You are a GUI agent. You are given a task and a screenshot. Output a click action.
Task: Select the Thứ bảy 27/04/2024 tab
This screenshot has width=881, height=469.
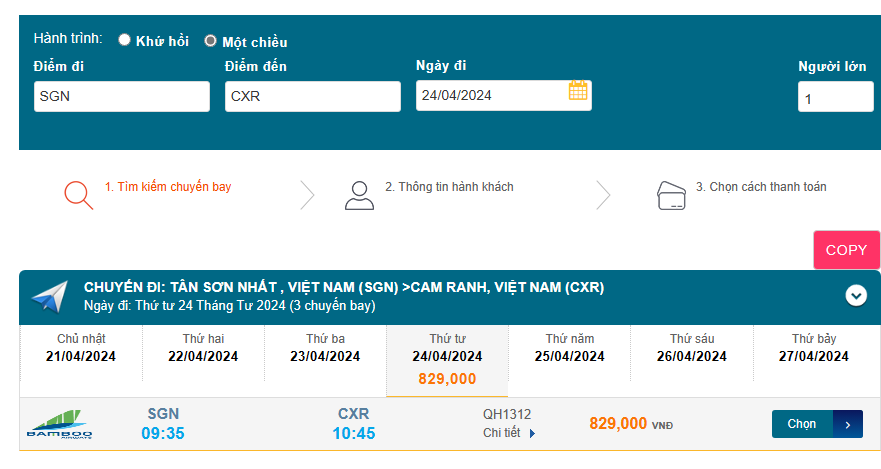pos(813,349)
